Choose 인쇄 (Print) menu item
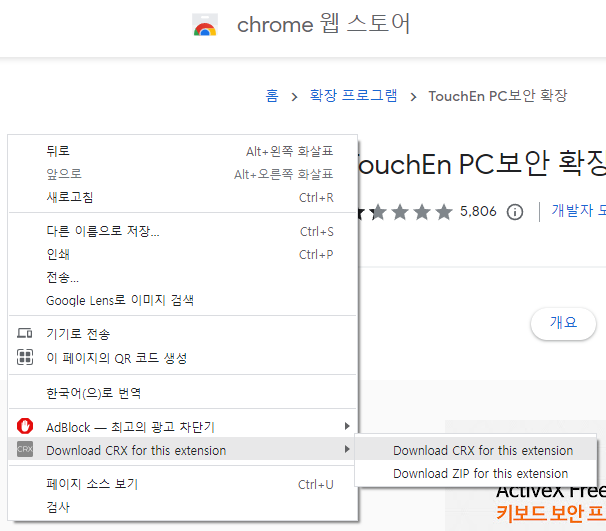606x531 pixels. 182,254
